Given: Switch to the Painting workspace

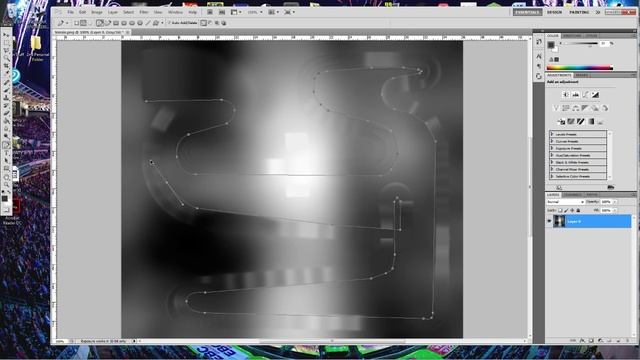Looking at the screenshot, I should pos(579,12).
